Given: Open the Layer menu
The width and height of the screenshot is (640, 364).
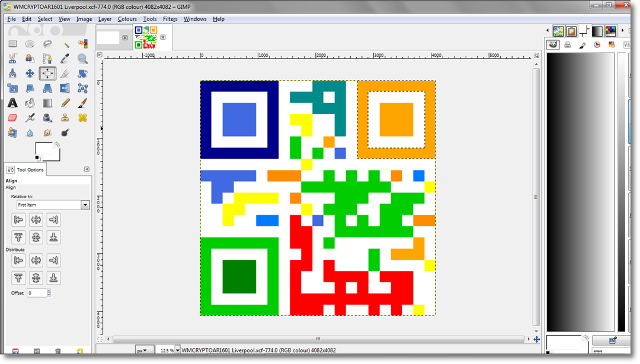Looking at the screenshot, I should point(105,19).
